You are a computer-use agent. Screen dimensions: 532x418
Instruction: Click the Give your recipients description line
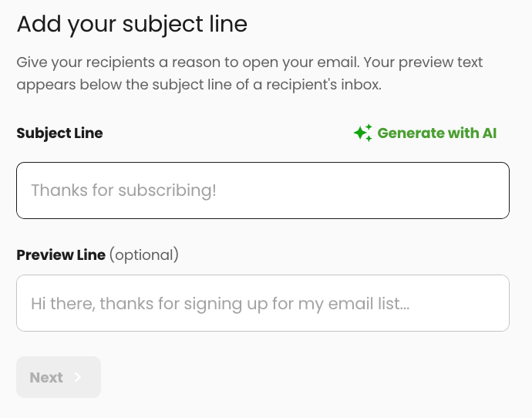pyautogui.click(x=249, y=62)
